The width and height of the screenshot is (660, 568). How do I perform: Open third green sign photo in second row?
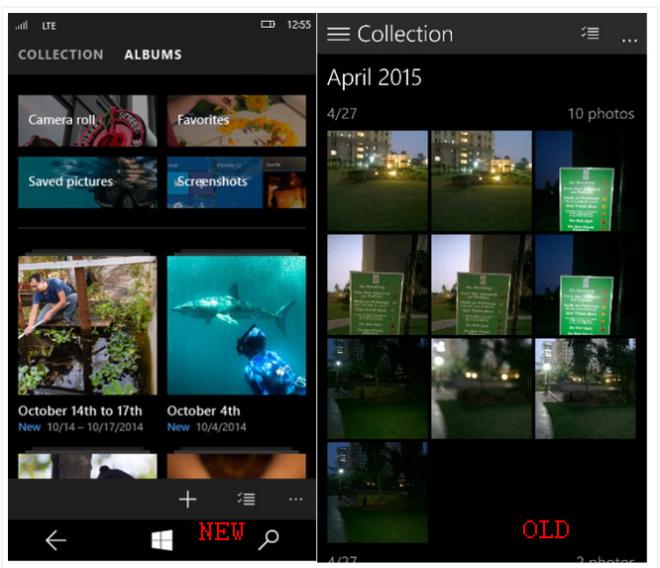(585, 285)
